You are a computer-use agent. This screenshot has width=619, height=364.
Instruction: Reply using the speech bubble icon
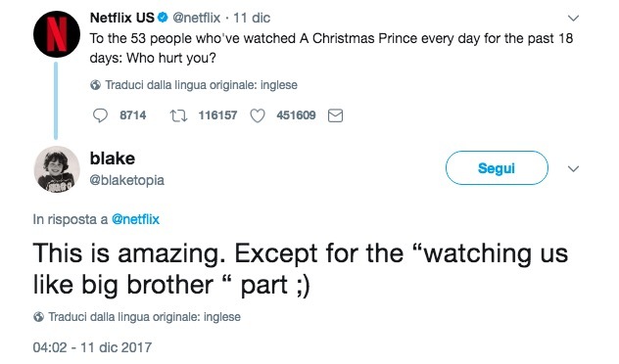pyautogui.click(x=100, y=115)
